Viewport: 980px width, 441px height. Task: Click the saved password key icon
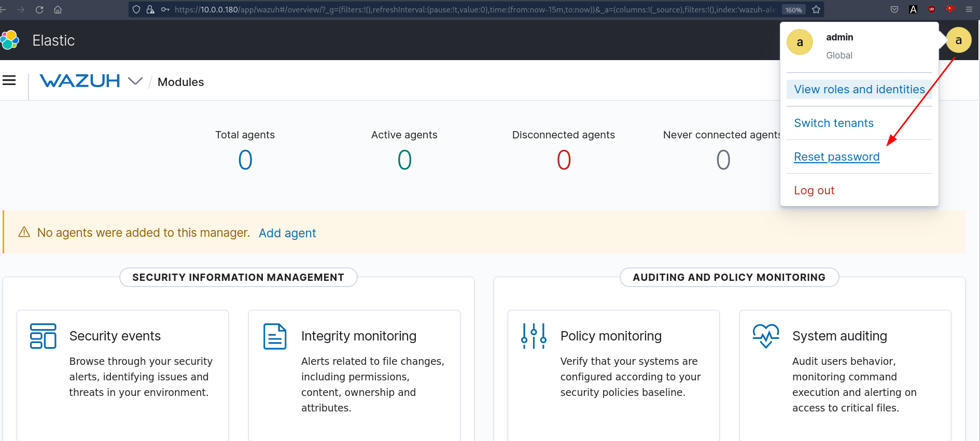pyautogui.click(x=165, y=9)
